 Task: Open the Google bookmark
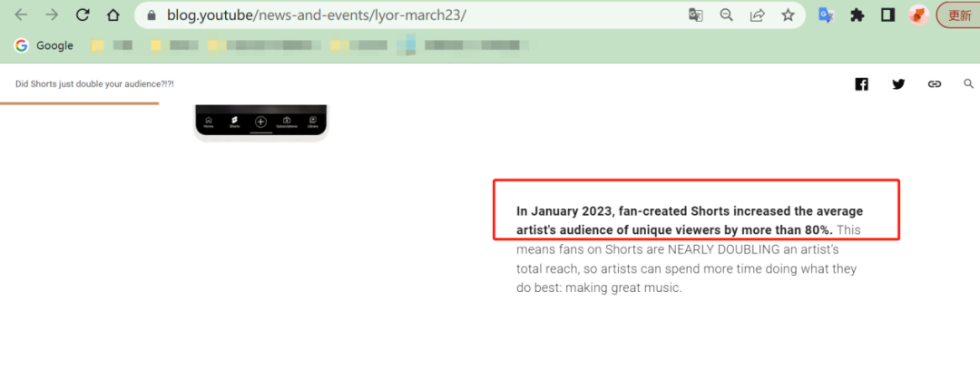pos(44,45)
